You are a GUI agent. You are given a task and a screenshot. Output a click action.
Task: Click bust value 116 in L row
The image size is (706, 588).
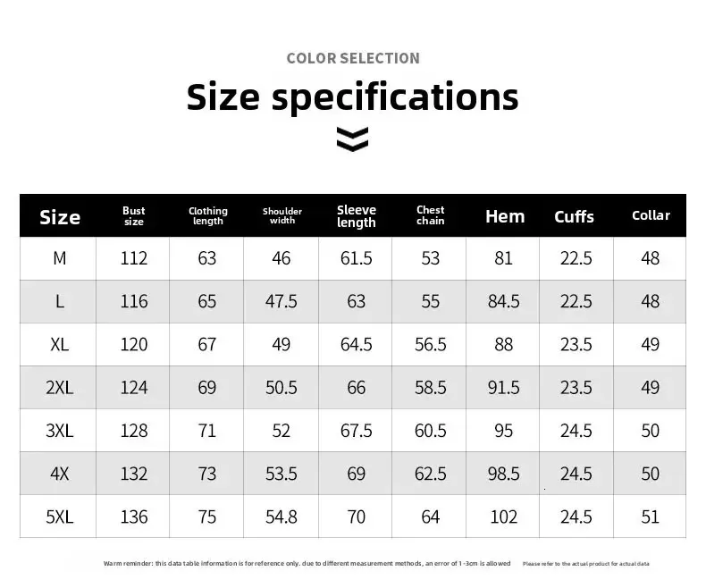(134, 302)
